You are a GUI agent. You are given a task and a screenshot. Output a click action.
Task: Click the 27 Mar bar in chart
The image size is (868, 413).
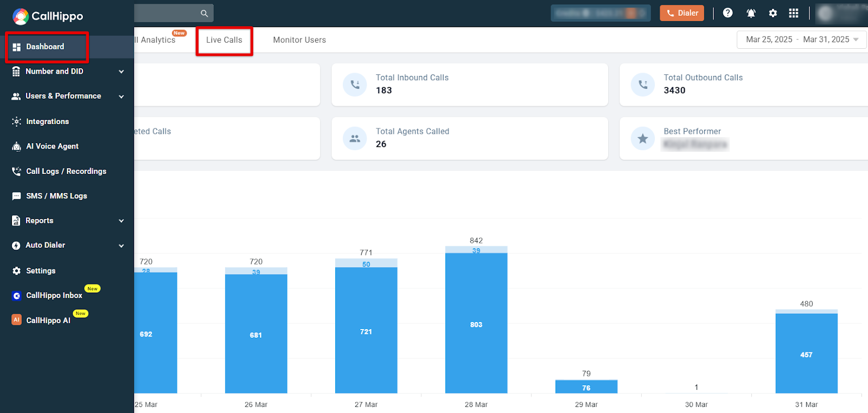pyautogui.click(x=366, y=326)
